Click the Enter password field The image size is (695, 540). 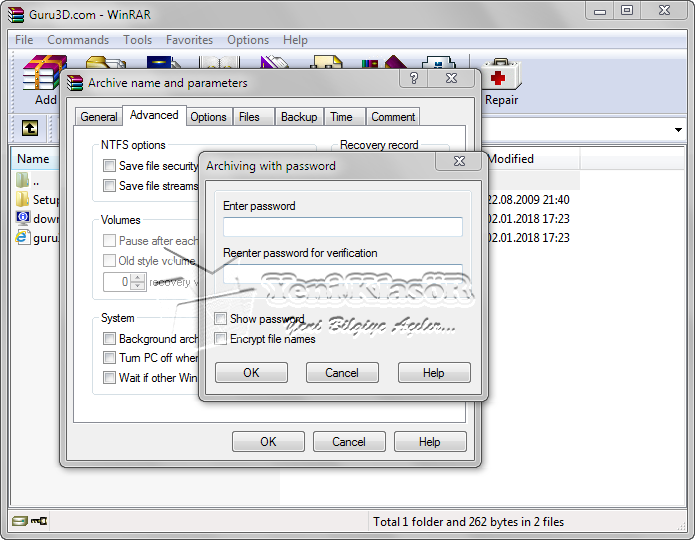coord(343,227)
